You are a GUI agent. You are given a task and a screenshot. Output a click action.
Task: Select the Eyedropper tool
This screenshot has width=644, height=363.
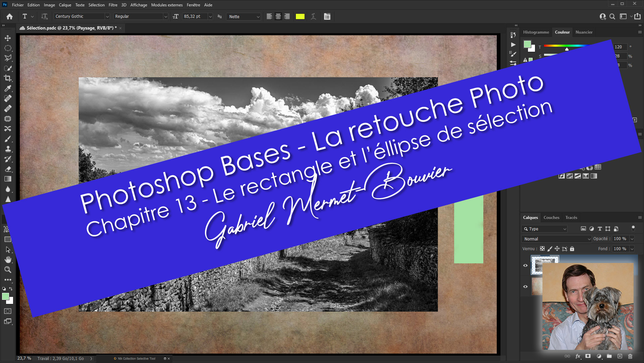coord(8,88)
